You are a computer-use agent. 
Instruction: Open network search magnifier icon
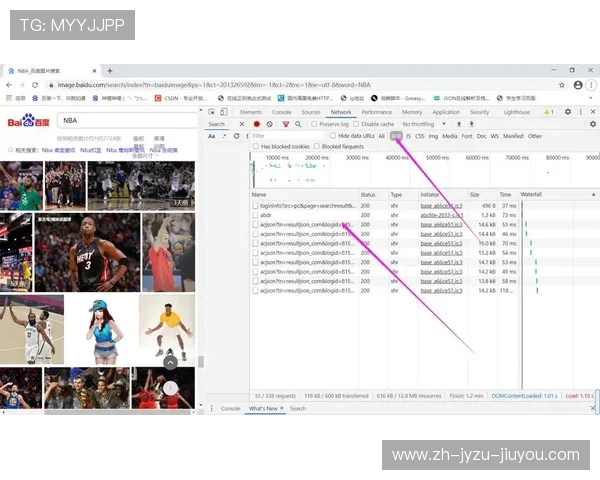pyautogui.click(x=298, y=124)
